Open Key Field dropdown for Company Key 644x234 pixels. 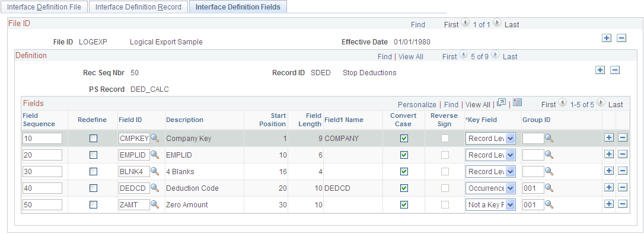490,139
